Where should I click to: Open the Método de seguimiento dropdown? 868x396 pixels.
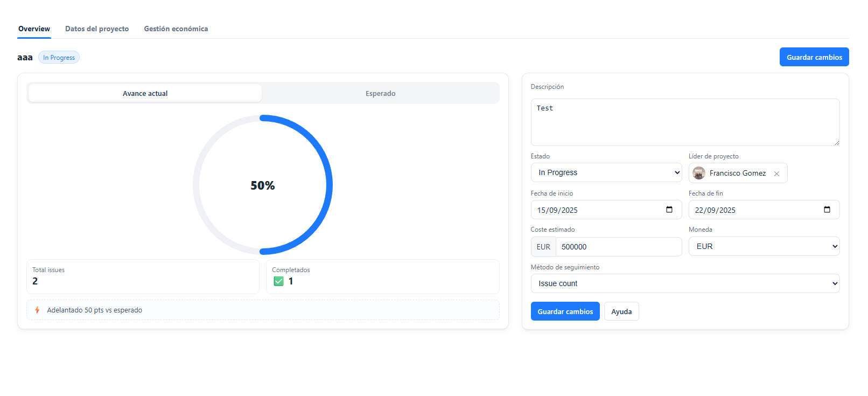pyautogui.click(x=685, y=283)
